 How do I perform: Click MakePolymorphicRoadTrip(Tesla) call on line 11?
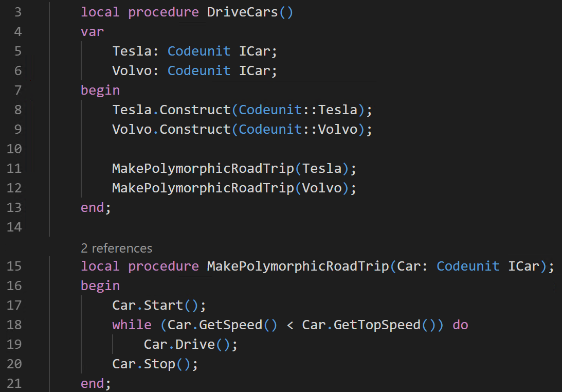click(x=234, y=169)
